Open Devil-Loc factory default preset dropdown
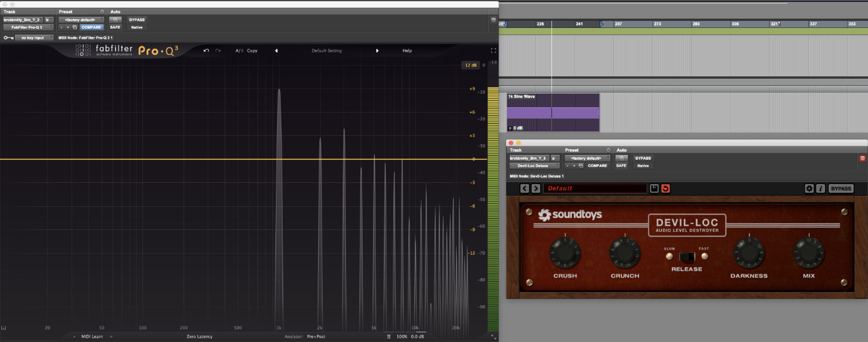The height and width of the screenshot is (342, 868). pos(587,158)
